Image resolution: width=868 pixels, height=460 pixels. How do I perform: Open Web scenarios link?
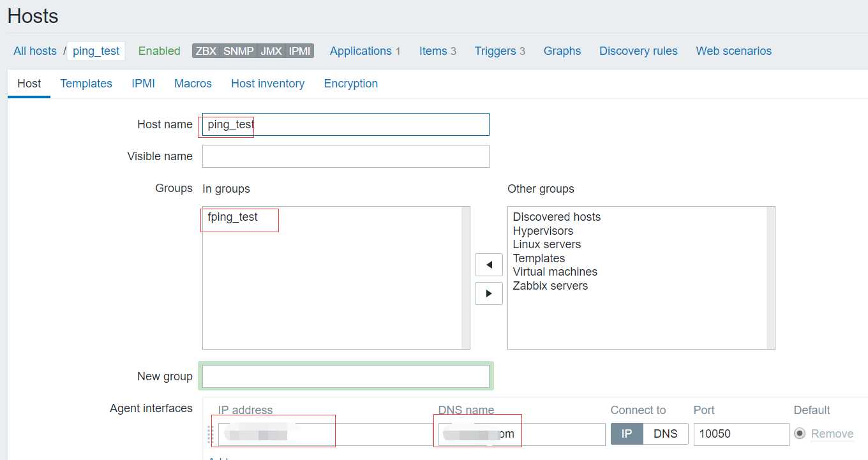(734, 51)
